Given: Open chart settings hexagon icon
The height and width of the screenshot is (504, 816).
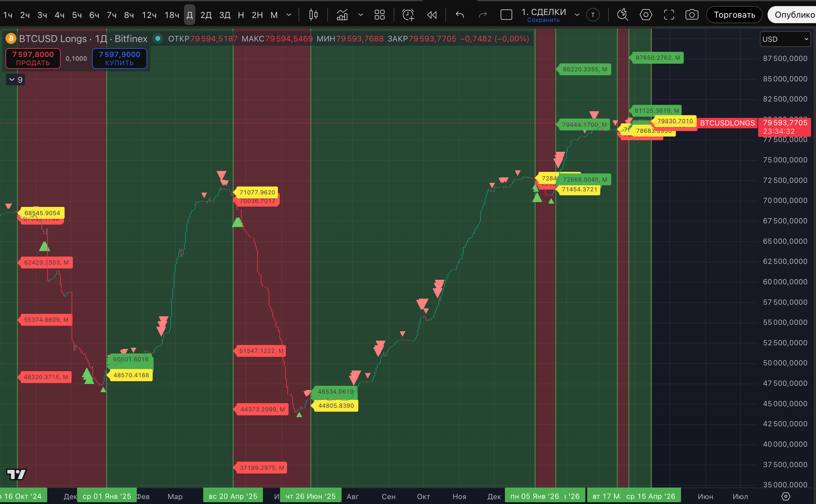Looking at the screenshot, I should coord(646,15).
